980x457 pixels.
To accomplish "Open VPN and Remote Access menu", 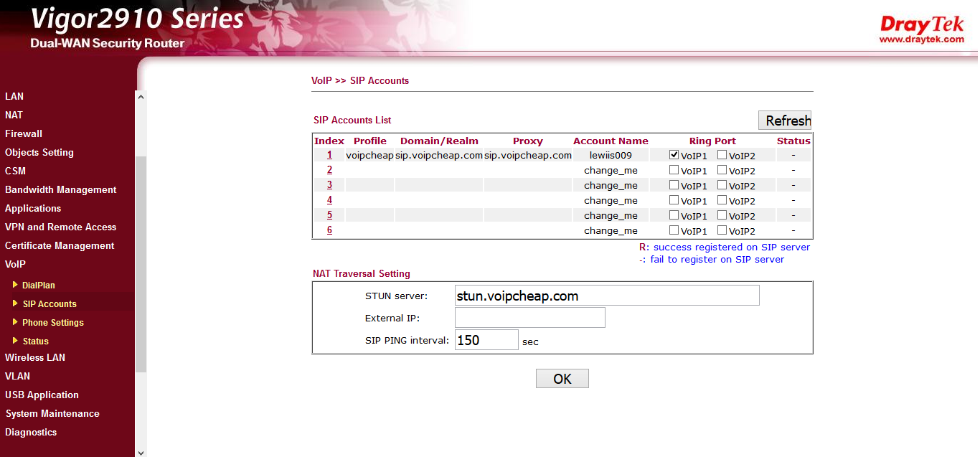I will (x=60, y=227).
